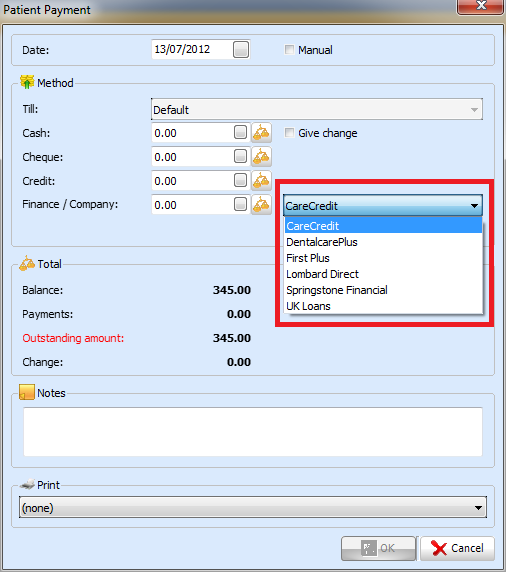This screenshot has height=572, width=506.
Task: Open calculator button inside the Credit field
Action: coord(240,180)
